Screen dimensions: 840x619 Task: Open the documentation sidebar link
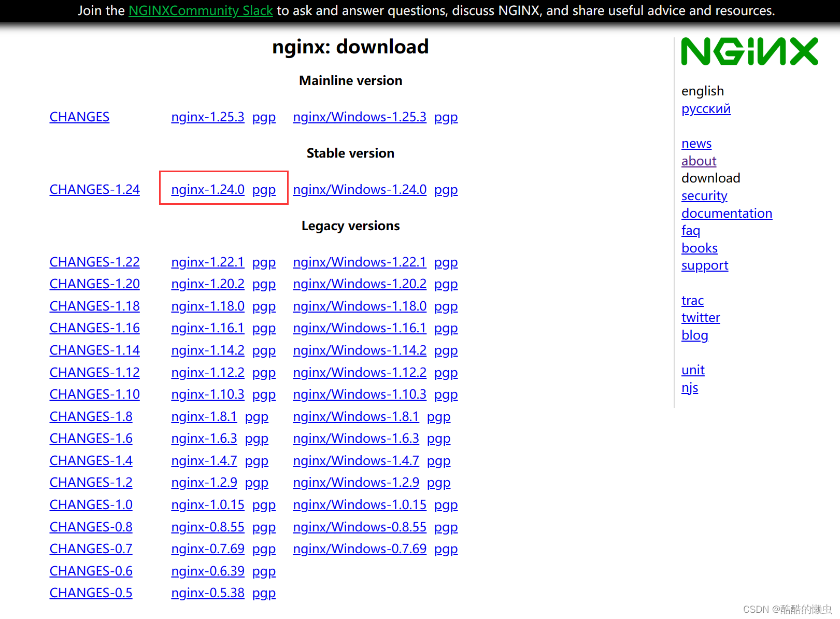coord(727,214)
